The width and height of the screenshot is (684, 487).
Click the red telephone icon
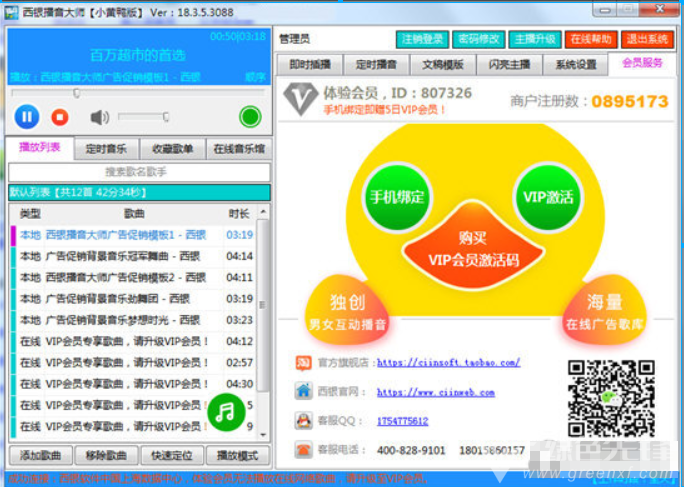click(303, 450)
